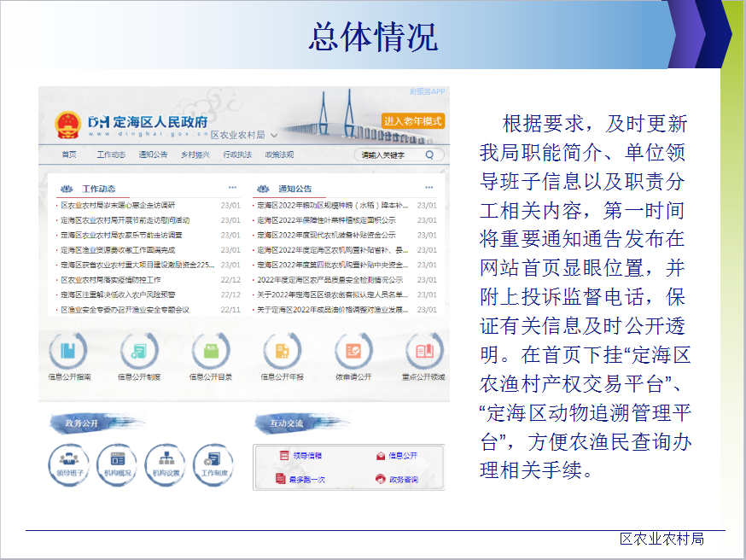
Task: Click the search magnifier icon
Action: point(429,155)
